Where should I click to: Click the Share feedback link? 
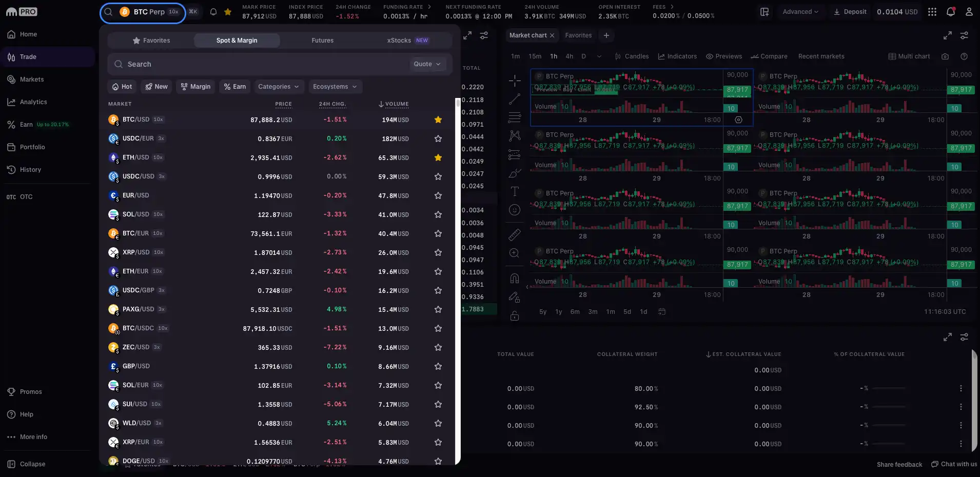pyautogui.click(x=899, y=464)
